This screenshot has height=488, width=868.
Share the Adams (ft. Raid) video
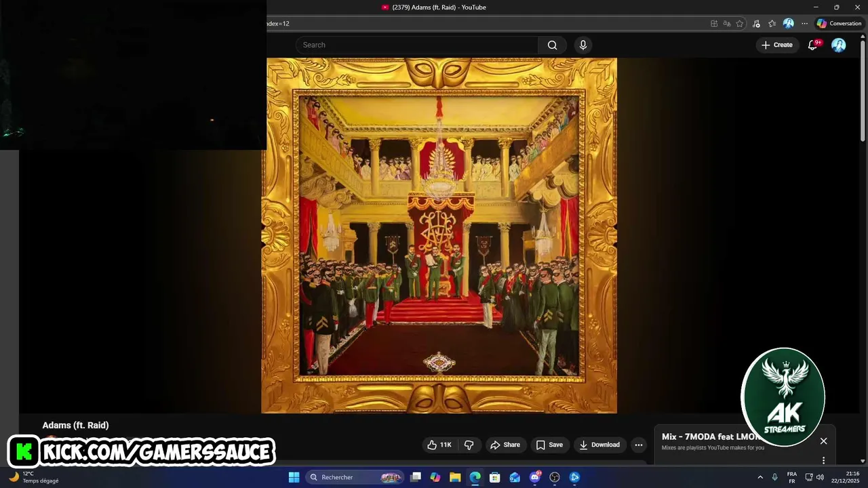point(505,445)
